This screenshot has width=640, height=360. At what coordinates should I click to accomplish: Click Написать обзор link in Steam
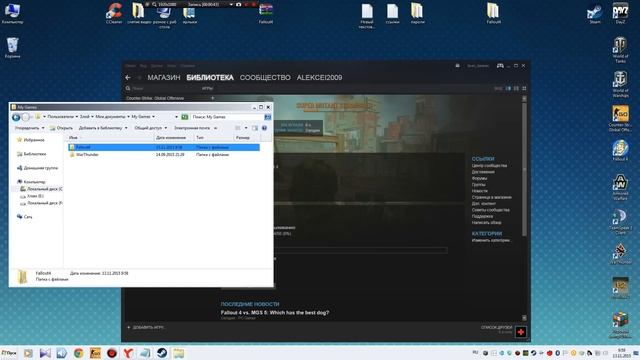(x=486, y=222)
